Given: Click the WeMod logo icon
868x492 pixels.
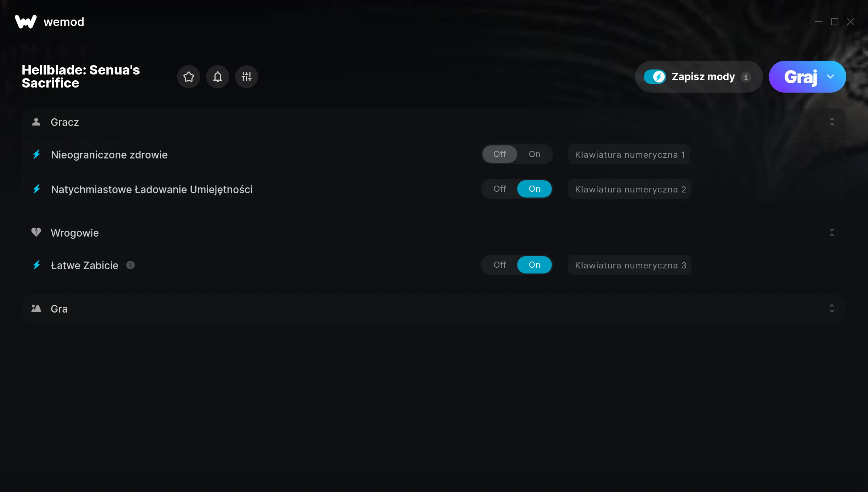Looking at the screenshot, I should click(x=26, y=22).
